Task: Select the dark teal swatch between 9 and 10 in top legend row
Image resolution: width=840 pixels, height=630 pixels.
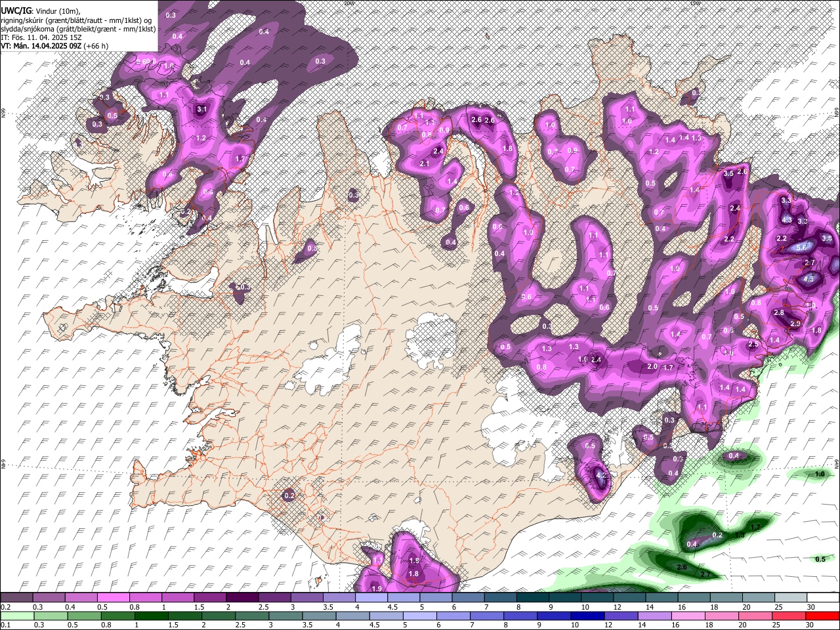Action: point(565,597)
